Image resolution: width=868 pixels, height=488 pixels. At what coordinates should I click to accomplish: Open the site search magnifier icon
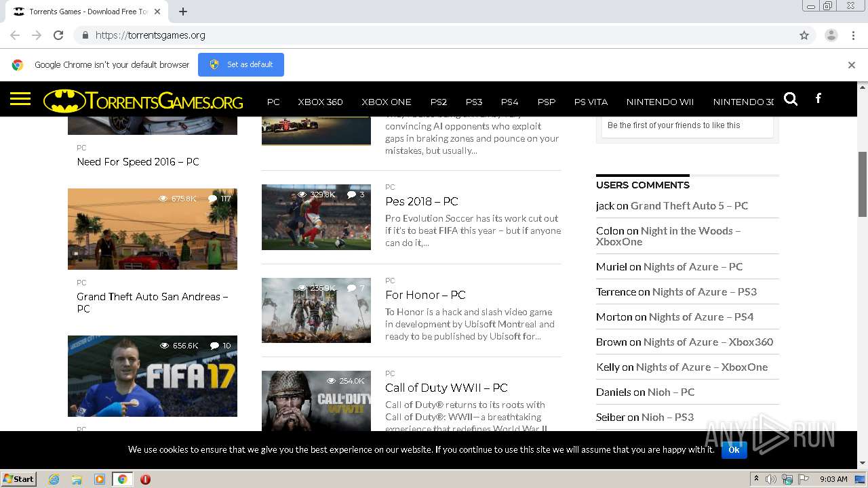click(791, 99)
